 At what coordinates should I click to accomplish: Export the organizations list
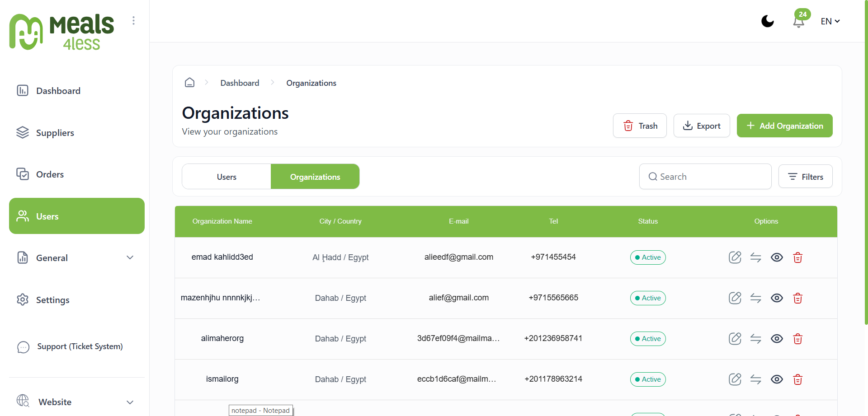coord(702,126)
